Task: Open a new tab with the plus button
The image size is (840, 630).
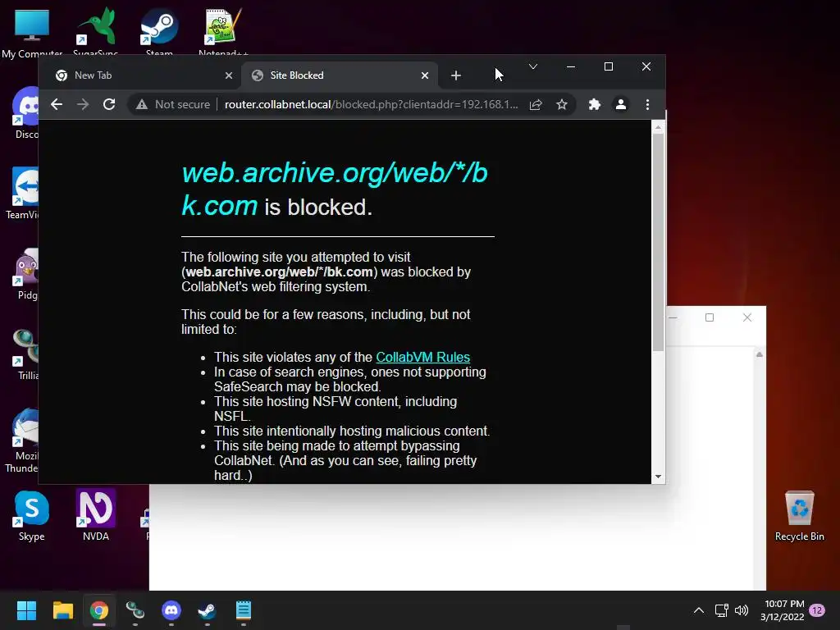Action: 456,75
